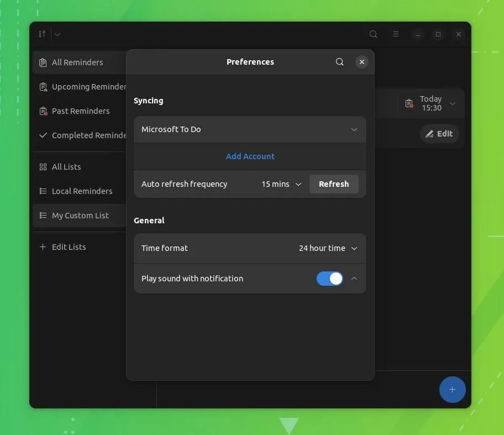Collapse the Play sound with notification expander
The height and width of the screenshot is (435, 504).
354,279
